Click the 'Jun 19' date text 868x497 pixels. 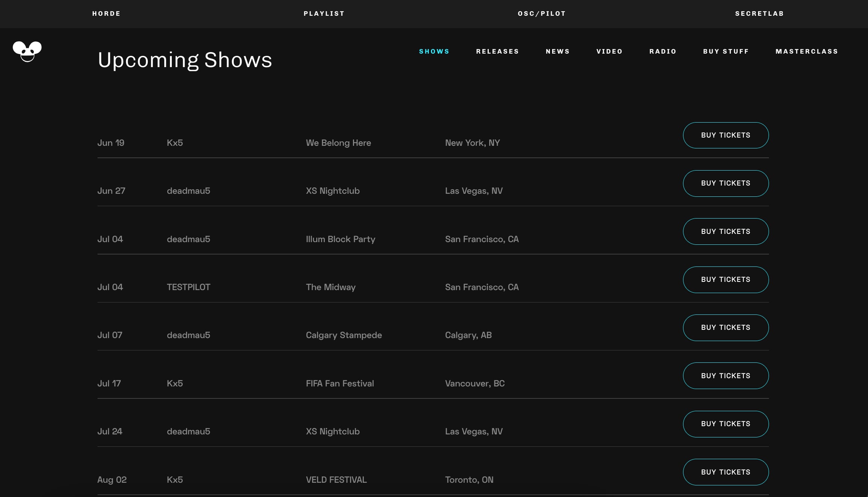[x=111, y=143]
